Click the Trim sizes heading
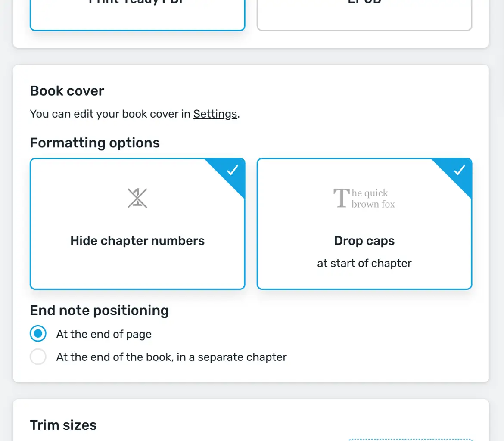The width and height of the screenshot is (504, 441). click(x=63, y=425)
